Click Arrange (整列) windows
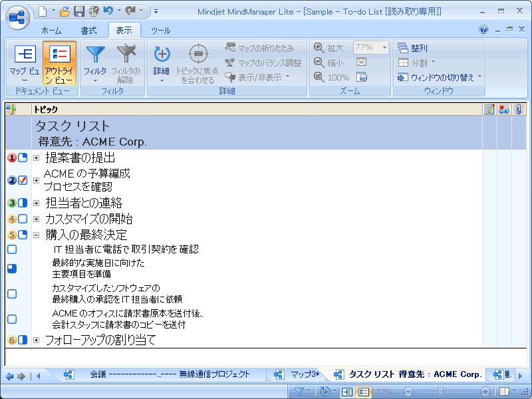The image size is (532, 399). tap(412, 48)
